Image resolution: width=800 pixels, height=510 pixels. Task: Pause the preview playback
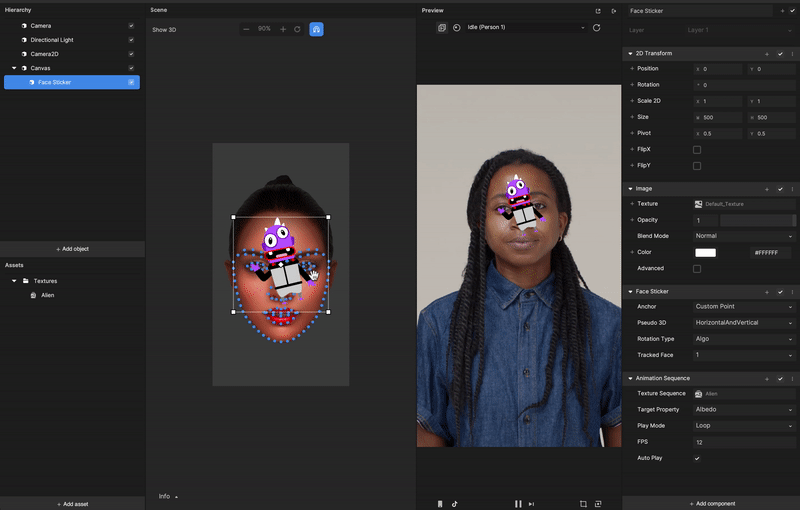tap(518, 504)
